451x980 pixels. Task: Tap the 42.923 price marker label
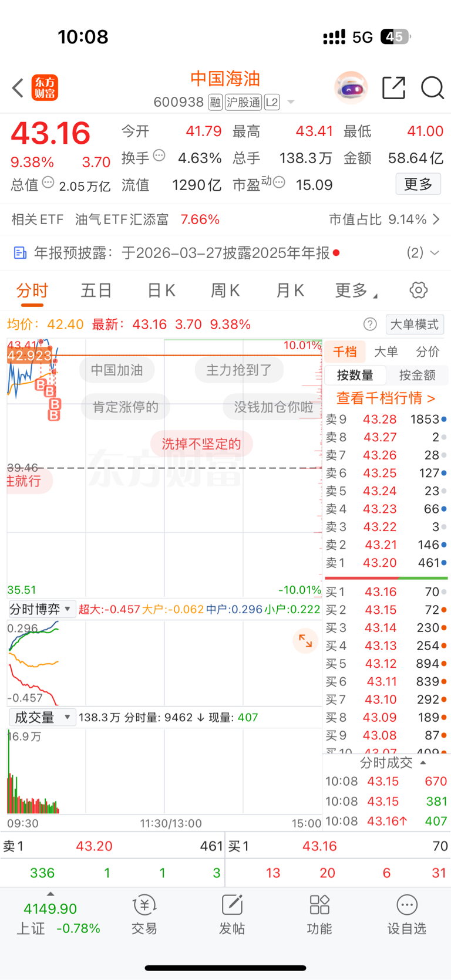click(x=29, y=356)
